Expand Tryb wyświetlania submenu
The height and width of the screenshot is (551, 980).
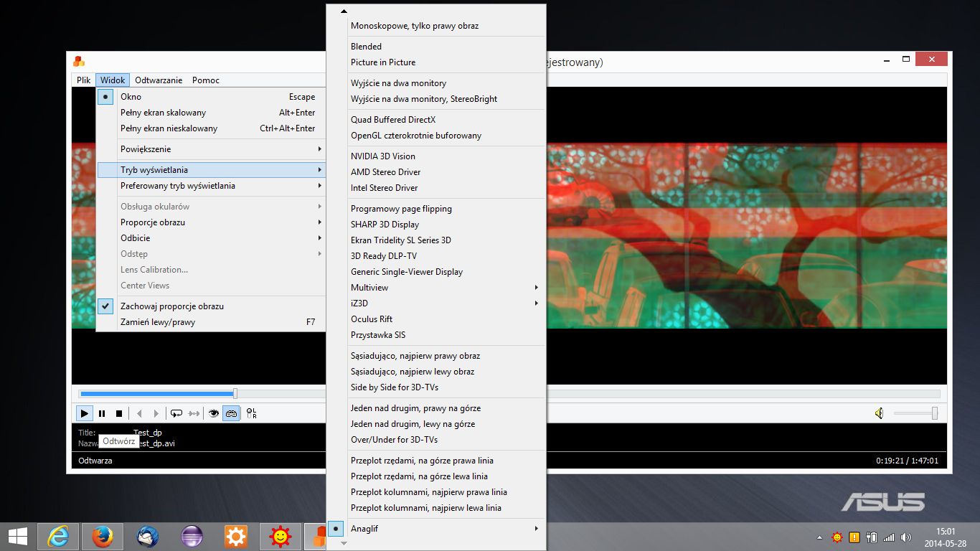(x=211, y=170)
